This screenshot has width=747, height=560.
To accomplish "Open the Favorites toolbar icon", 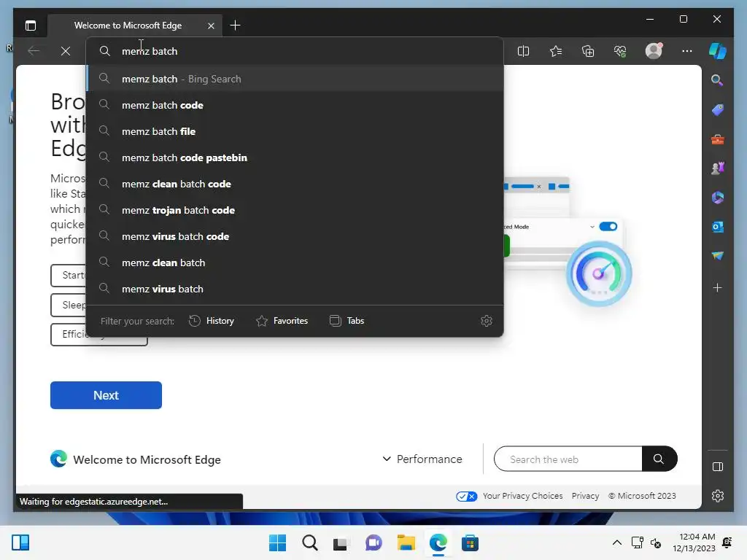I will [x=555, y=51].
